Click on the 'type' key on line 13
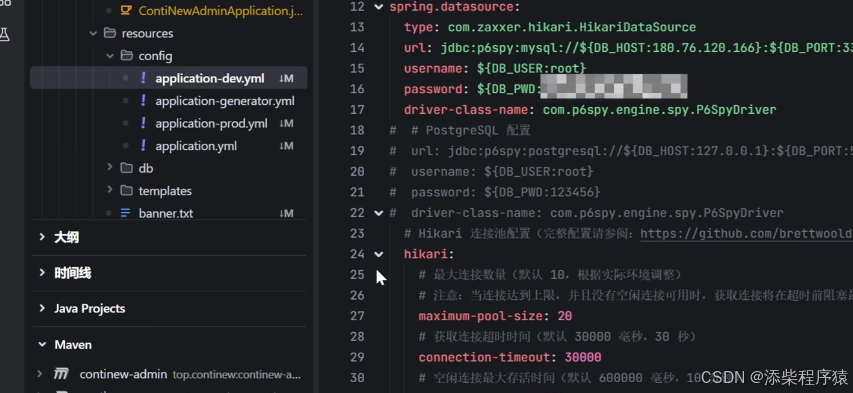The height and width of the screenshot is (393, 853). pos(418,27)
